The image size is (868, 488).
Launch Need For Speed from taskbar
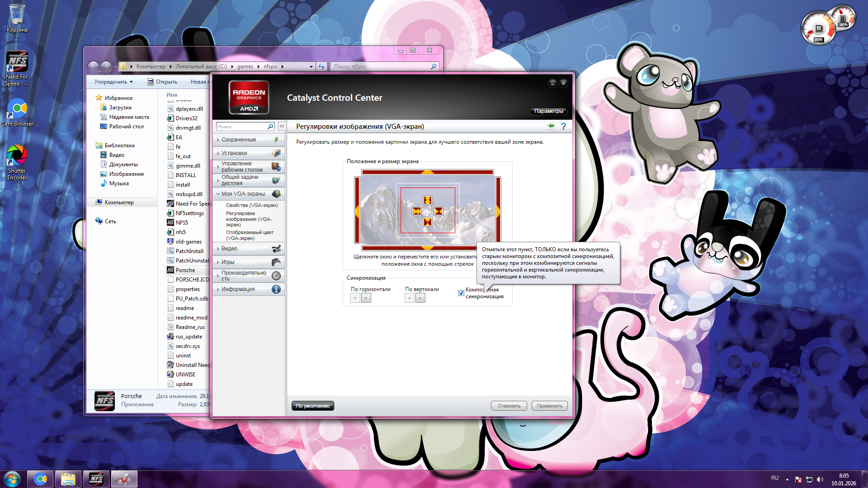coord(96,479)
